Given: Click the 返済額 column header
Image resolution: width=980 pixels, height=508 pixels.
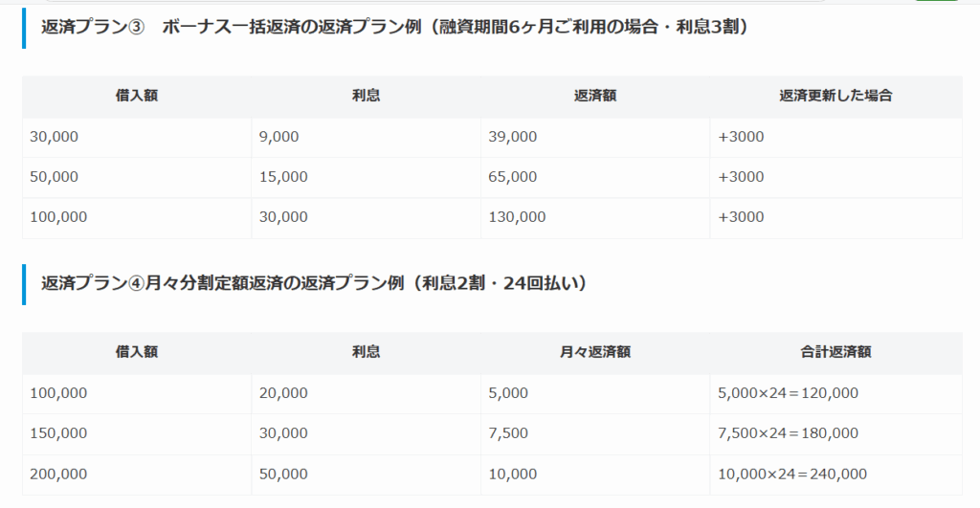Looking at the screenshot, I should [595, 96].
